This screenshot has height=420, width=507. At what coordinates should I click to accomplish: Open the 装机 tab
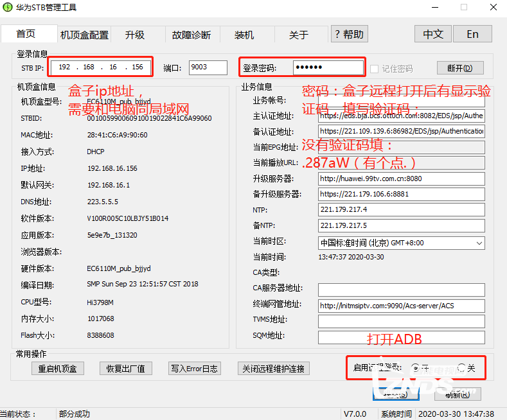pos(244,35)
